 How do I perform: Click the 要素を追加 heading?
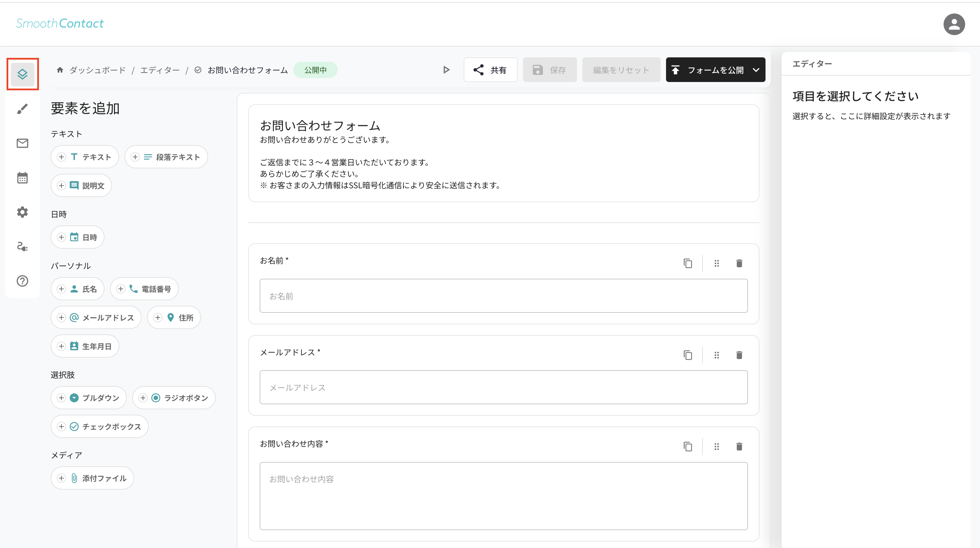(x=85, y=108)
